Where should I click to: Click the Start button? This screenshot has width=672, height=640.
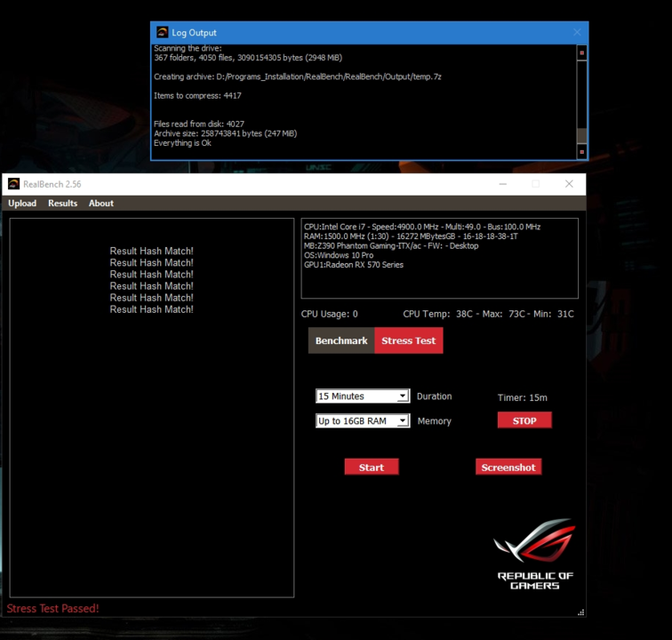(372, 468)
